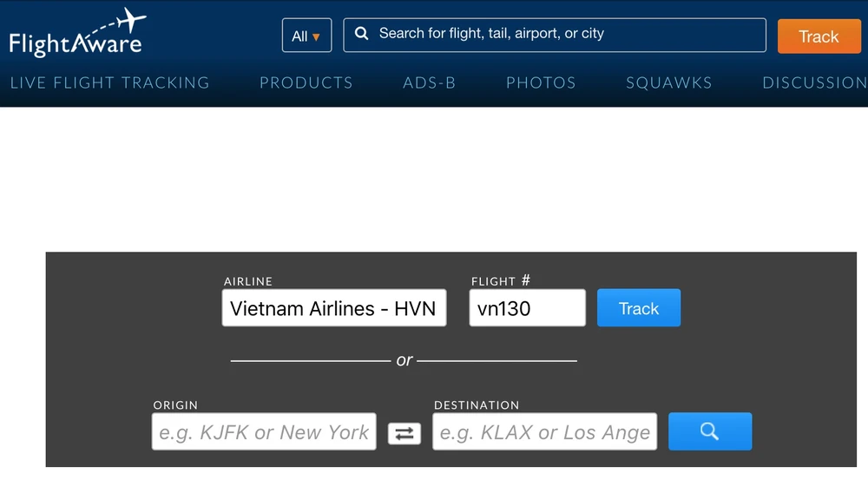Click the flight number field containing vn130

[527, 309]
